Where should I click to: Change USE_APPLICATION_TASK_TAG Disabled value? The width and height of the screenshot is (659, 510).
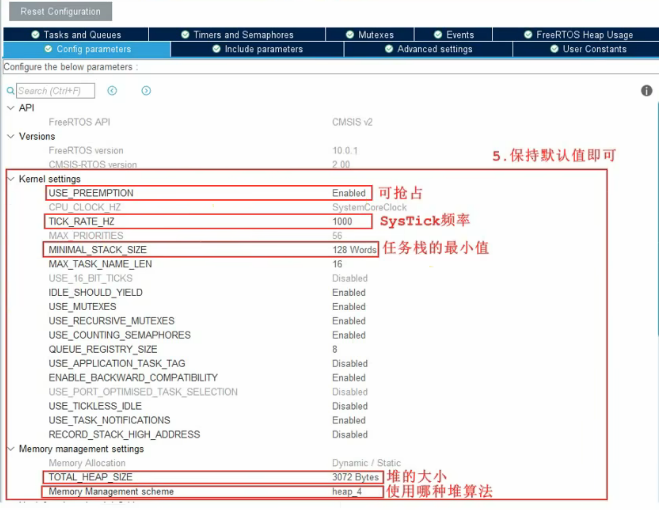coord(350,363)
